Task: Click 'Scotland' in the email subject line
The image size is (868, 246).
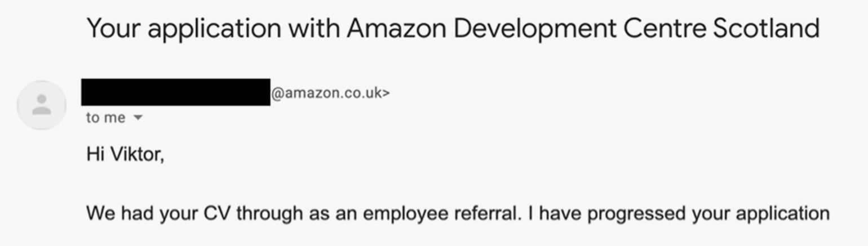Action: tap(765, 28)
